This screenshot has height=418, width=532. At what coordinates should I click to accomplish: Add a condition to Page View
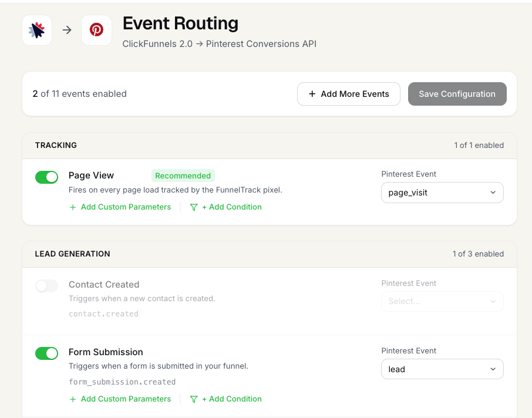point(226,207)
